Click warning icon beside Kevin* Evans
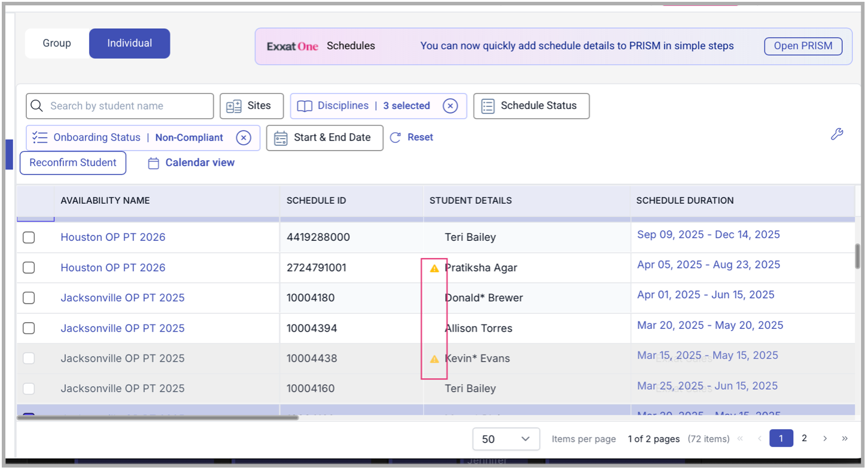Viewport: 868px width, 471px height. click(434, 359)
